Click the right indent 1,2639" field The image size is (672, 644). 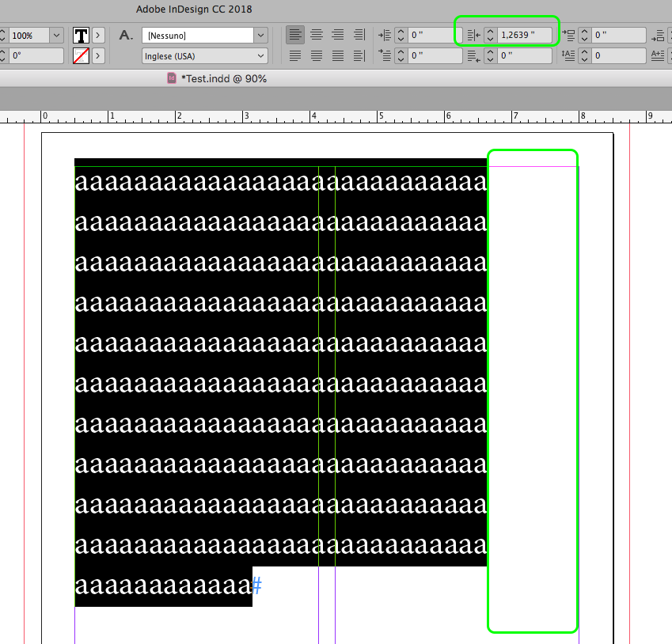524,35
